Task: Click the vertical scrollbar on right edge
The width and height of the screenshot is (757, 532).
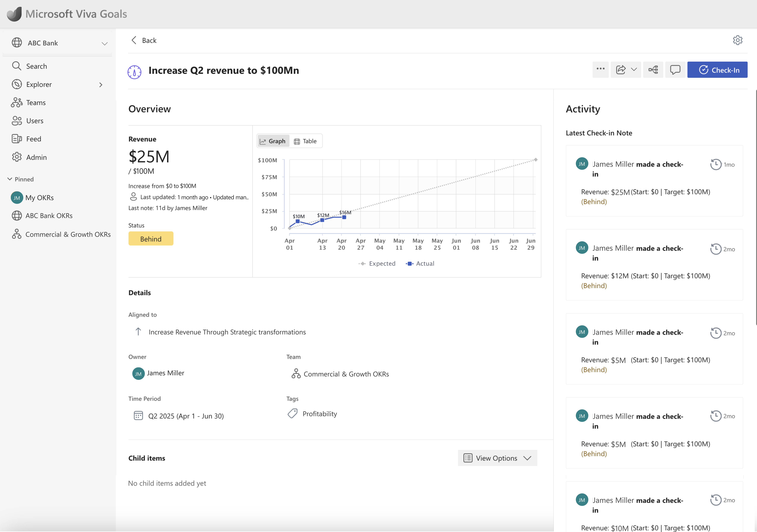Action: click(756, 208)
